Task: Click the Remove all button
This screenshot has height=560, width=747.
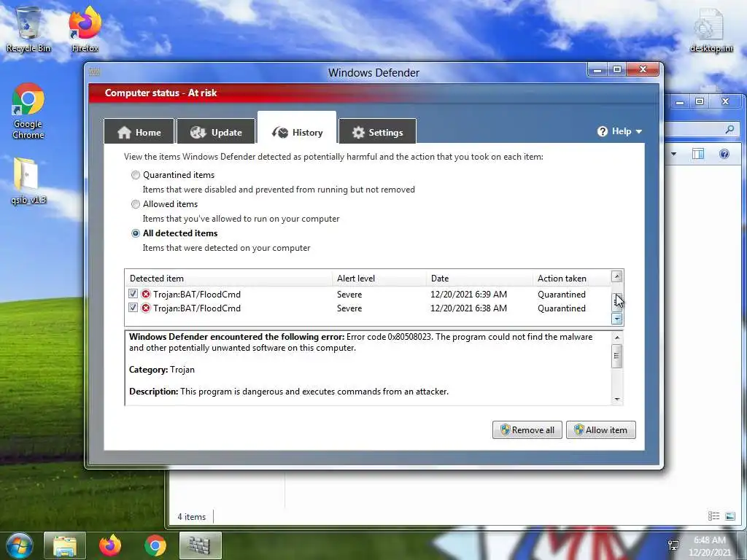Action: (527, 430)
